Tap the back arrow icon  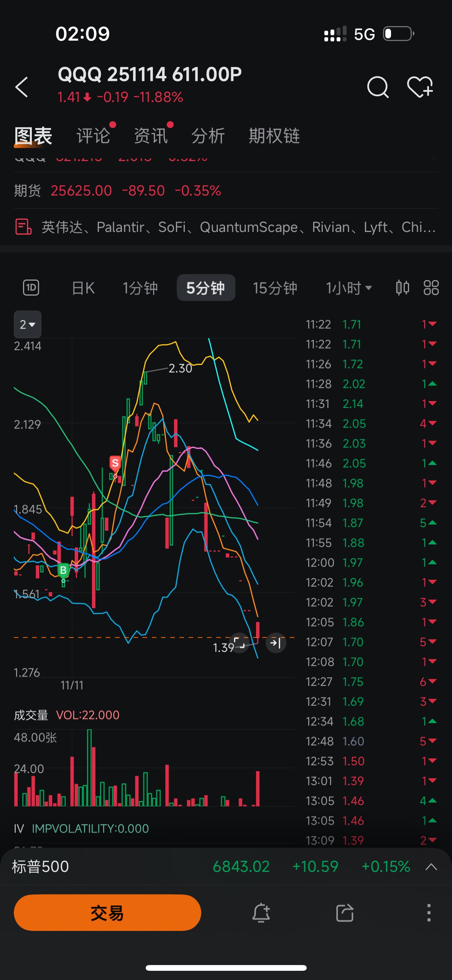[22, 87]
